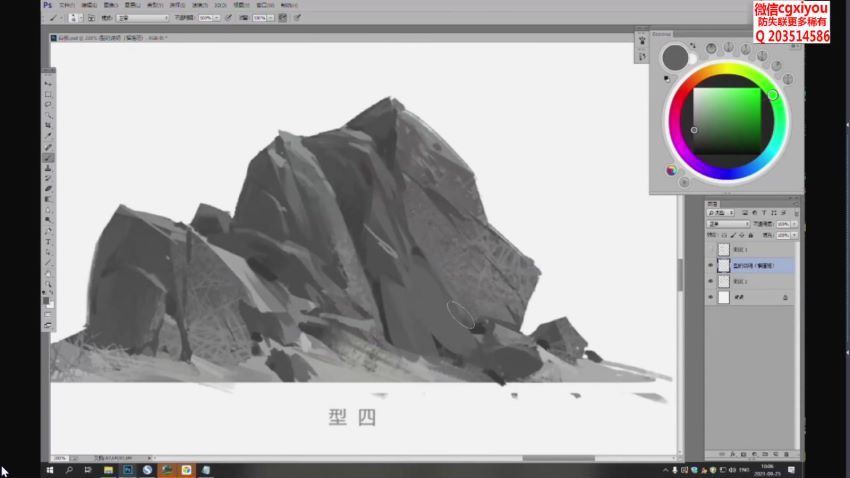Click the color mode icon below color wheel
Screen dimensions: 850x478
coord(671,169)
